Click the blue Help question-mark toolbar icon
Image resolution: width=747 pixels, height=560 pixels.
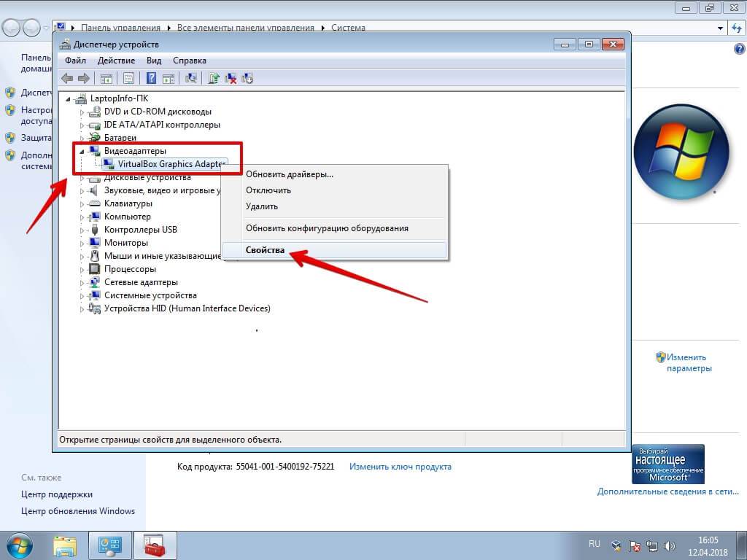click(x=151, y=78)
